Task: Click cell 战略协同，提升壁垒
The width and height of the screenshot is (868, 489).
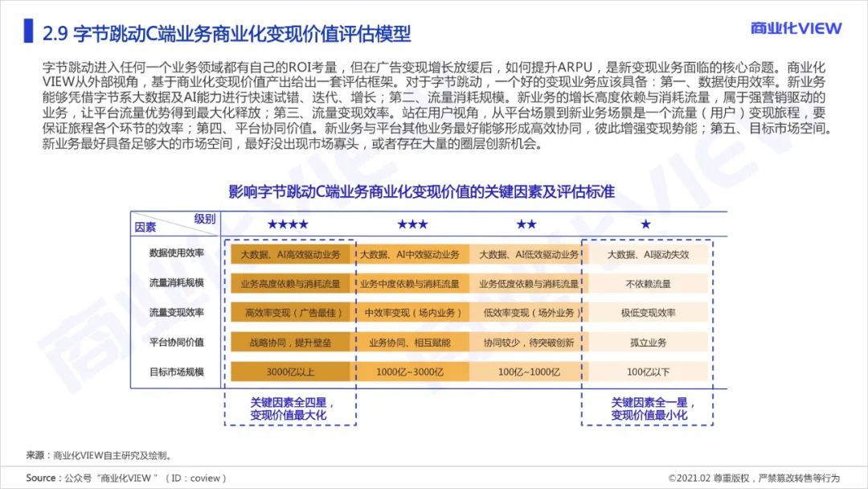Action: click(291, 343)
